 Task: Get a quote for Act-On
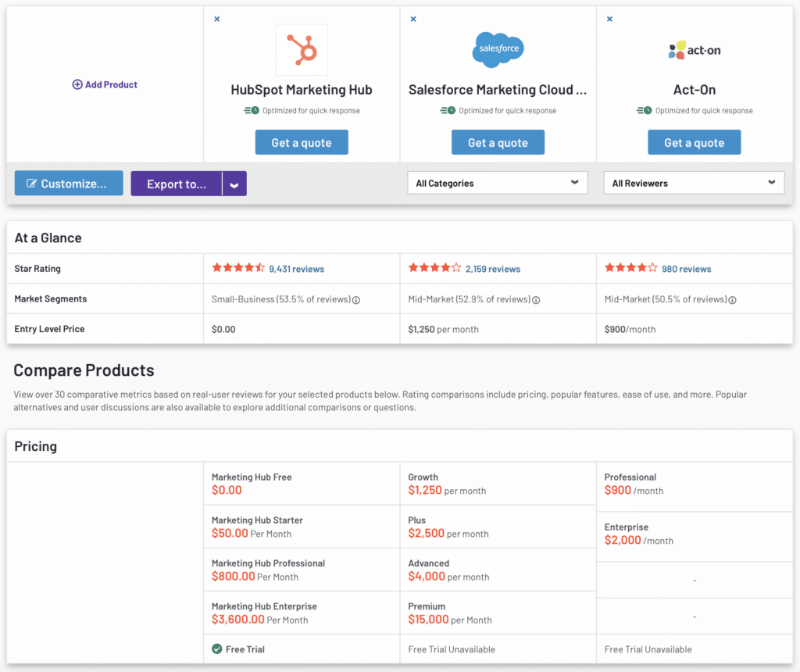pos(695,142)
